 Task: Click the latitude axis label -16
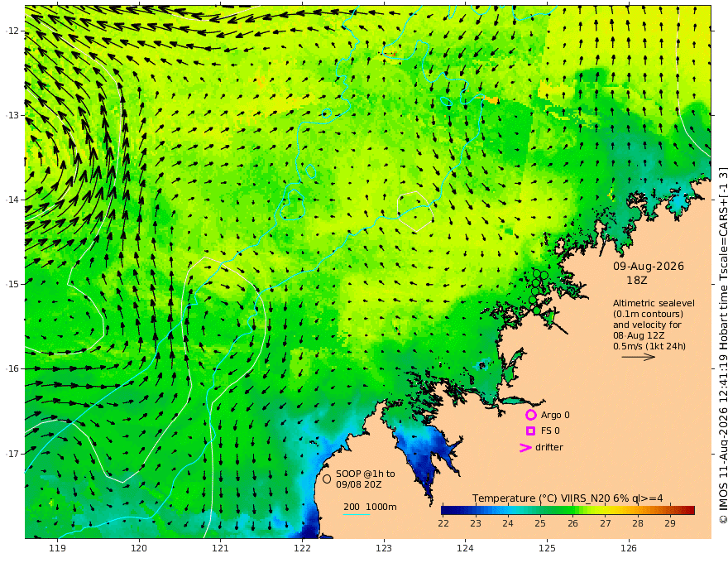coord(12,368)
